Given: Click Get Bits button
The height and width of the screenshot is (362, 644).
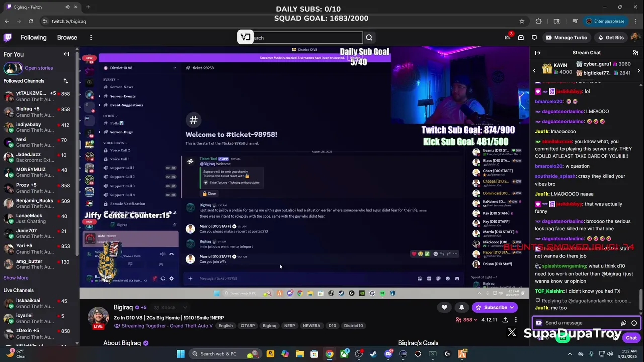Looking at the screenshot, I should [610, 38].
